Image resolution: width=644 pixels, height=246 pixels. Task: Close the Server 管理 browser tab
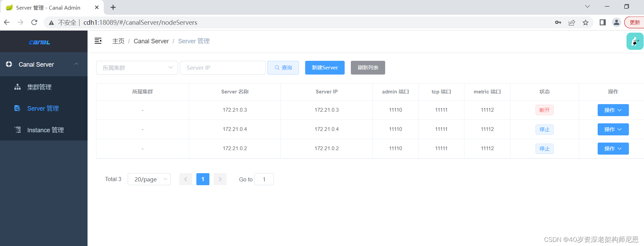point(97,7)
